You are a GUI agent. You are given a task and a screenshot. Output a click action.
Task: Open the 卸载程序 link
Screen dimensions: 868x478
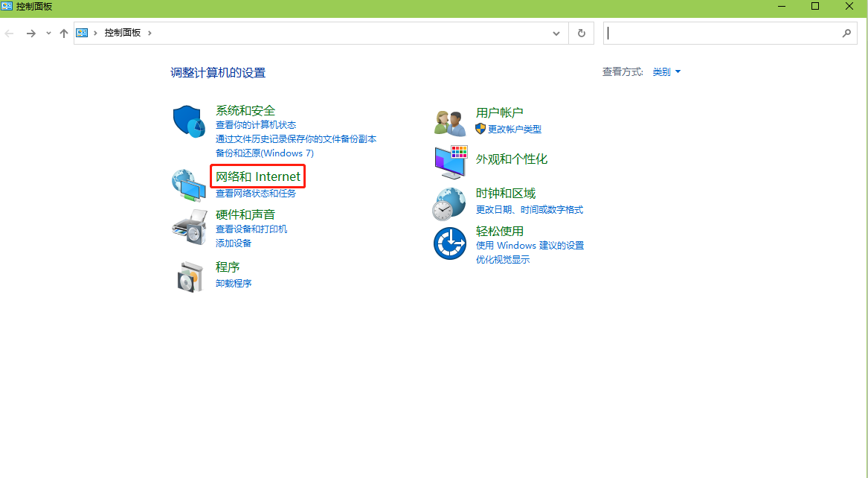coord(234,283)
